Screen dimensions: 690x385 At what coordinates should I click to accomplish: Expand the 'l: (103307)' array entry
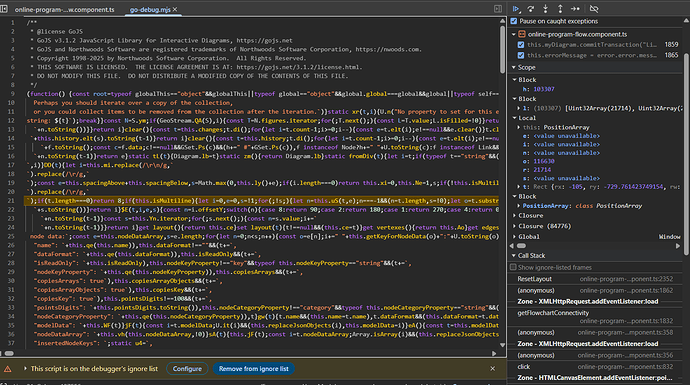coord(518,108)
